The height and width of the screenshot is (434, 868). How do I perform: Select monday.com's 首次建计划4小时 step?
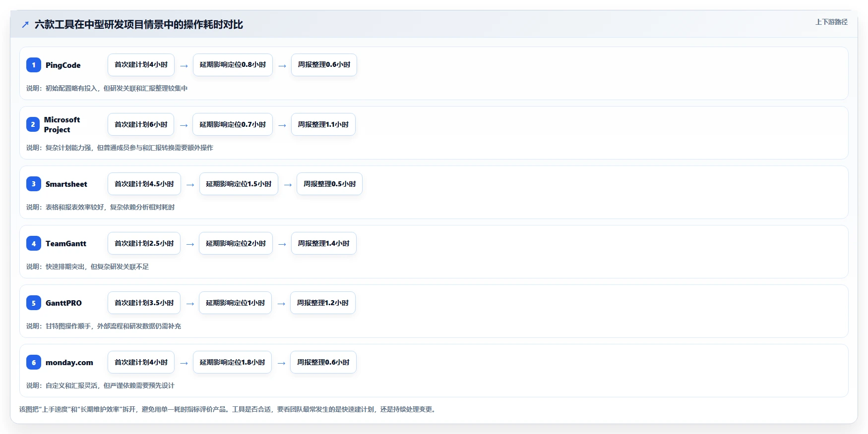click(x=141, y=362)
